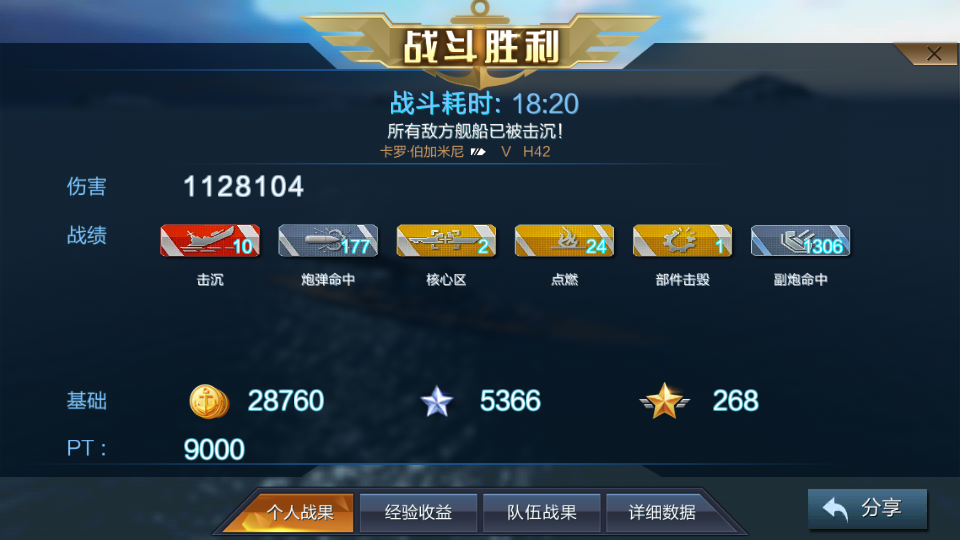Screen dimensions: 960x540
Task: Click the gold anchor coin icon
Action: click(209, 402)
